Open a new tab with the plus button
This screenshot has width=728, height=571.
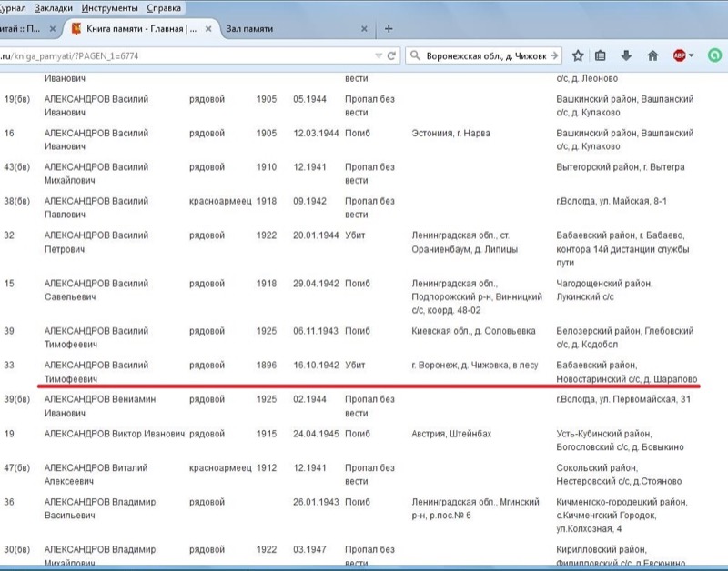[389, 28]
